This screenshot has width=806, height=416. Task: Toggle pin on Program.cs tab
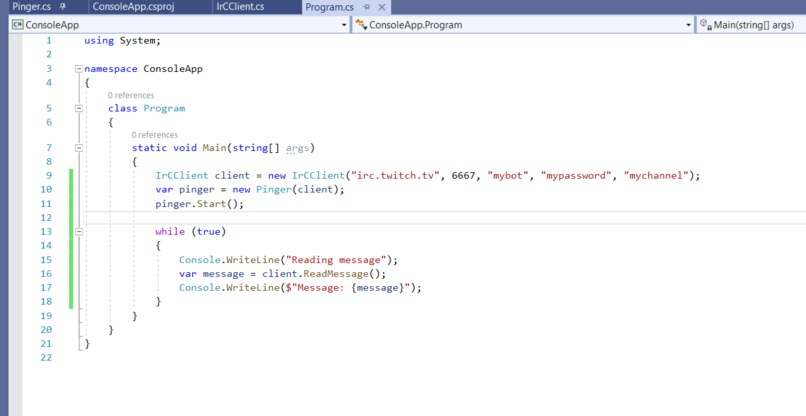[x=367, y=7]
